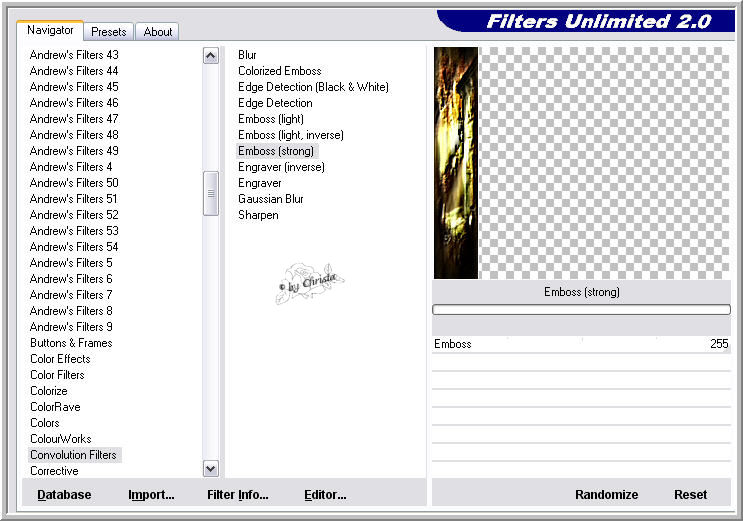This screenshot has width=743, height=521.
Task: Select Andrew's Filters 8 category
Action: coord(71,311)
